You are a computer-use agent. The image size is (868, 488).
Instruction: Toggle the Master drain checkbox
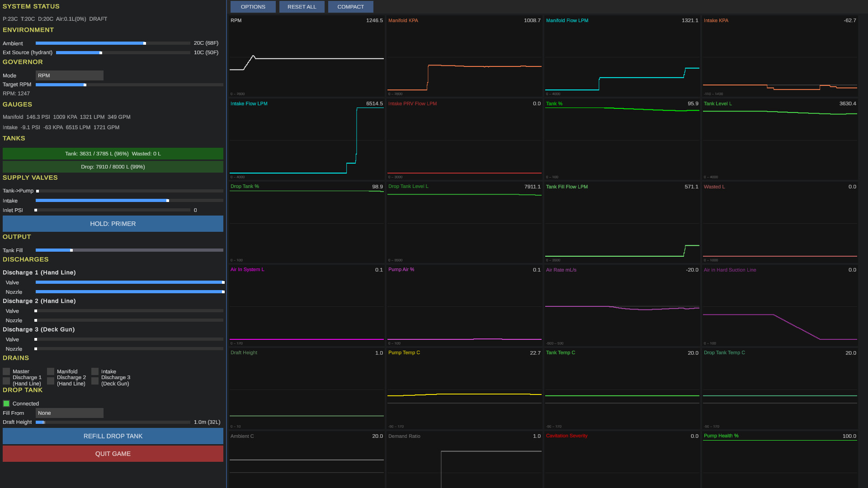tap(6, 371)
